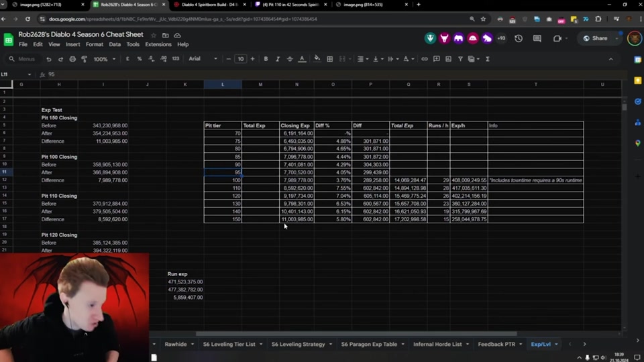Click the Meet camera icon

coord(557,38)
